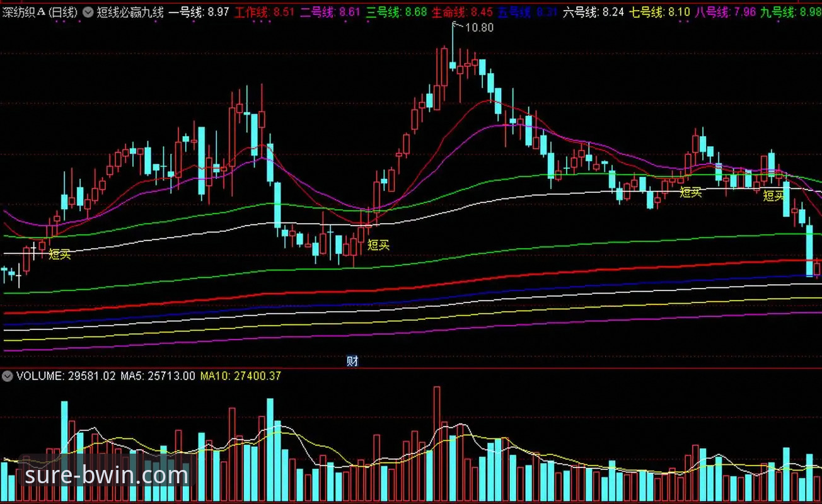Expand the 短线必赢九线 indicator dropdown arrow
Viewport: 822px width, 504px height.
(88, 12)
